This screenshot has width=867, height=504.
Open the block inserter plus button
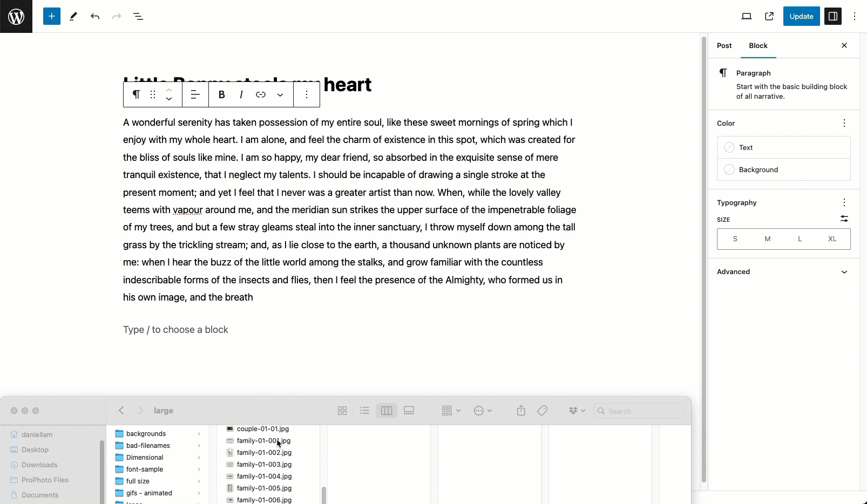52,16
